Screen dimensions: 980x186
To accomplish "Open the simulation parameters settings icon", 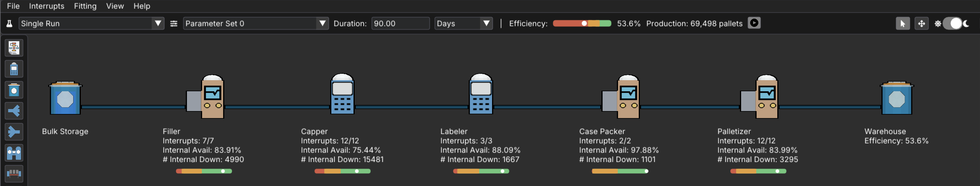I will coord(174,23).
